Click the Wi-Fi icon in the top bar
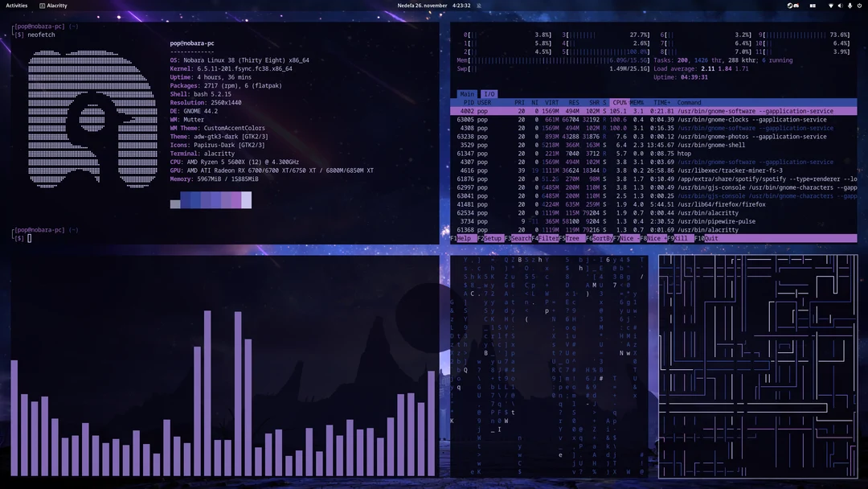This screenshot has width=868, height=489. point(831,6)
